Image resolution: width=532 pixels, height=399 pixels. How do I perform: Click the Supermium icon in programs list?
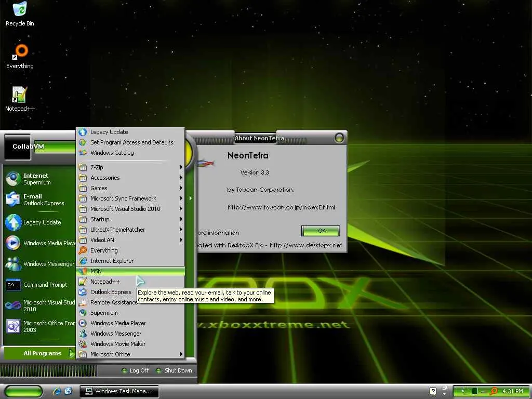[x=83, y=313]
